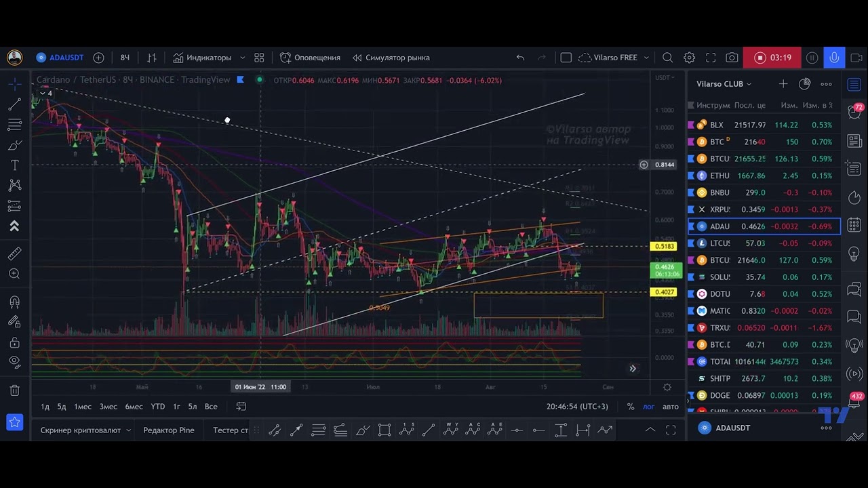868x488 pixels.
Task: Undo the last chart action
Action: 520,58
